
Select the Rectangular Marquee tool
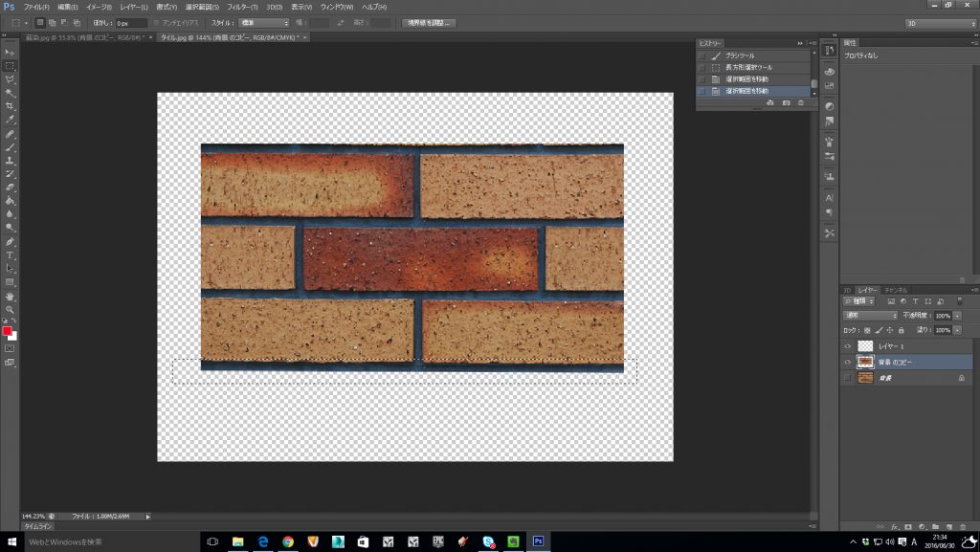click(x=11, y=66)
